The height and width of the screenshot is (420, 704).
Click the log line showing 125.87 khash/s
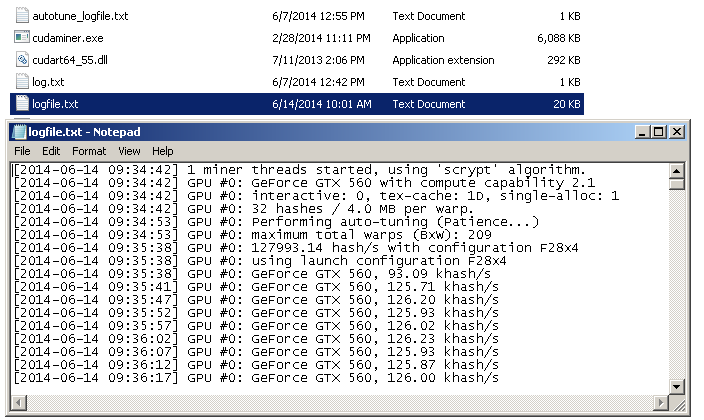pos(256,365)
